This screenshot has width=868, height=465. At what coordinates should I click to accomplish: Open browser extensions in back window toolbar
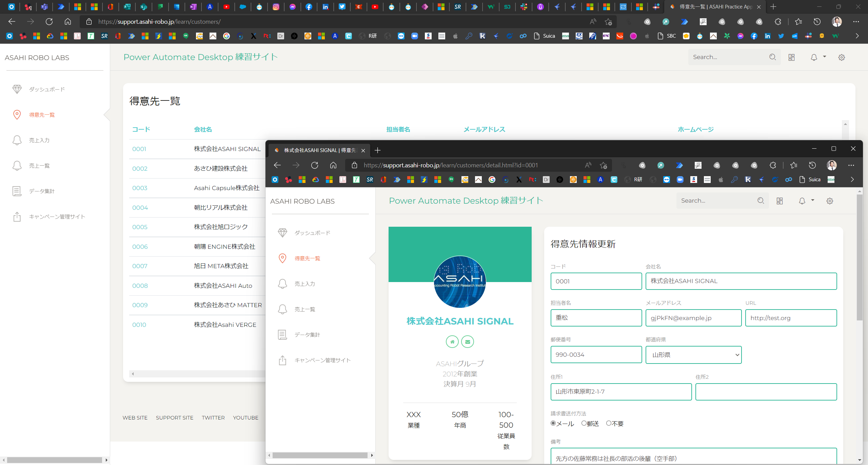(778, 22)
